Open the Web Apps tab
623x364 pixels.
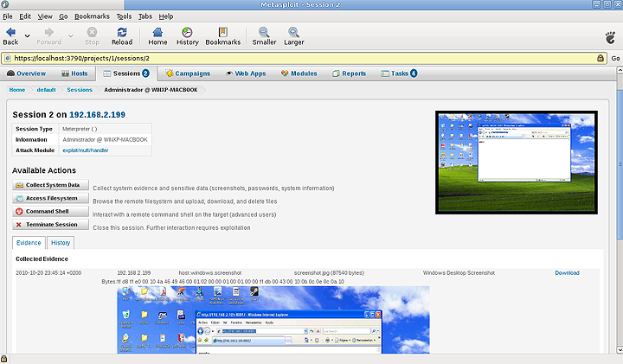(x=246, y=73)
